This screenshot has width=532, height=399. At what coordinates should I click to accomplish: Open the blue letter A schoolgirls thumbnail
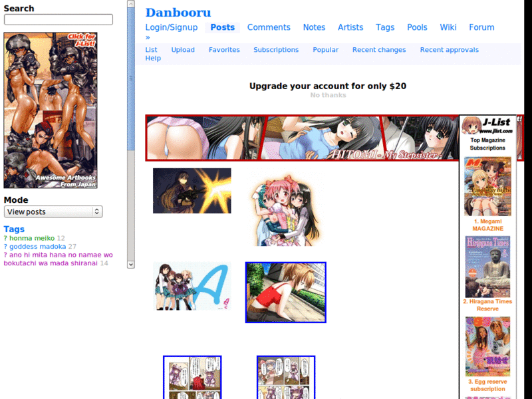192,286
